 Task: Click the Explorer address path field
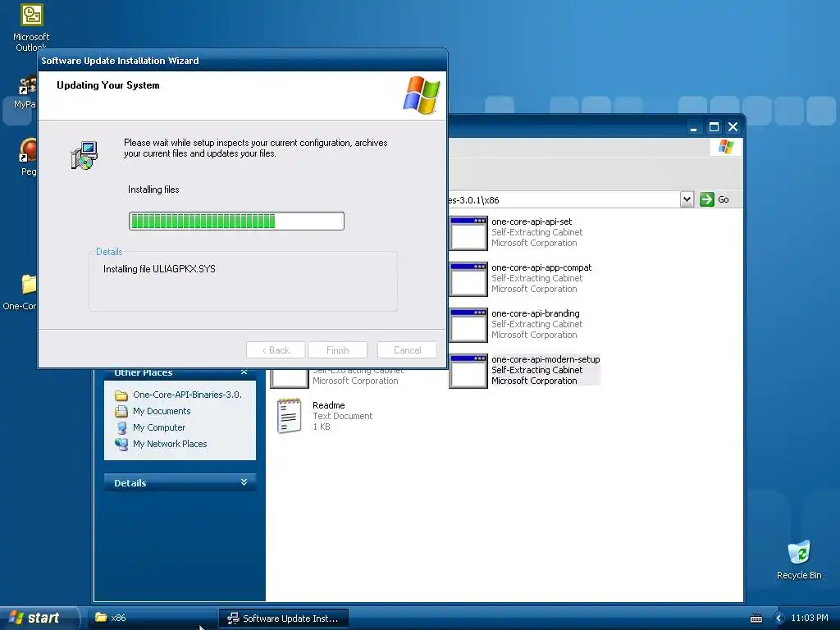pyautogui.click(x=564, y=200)
